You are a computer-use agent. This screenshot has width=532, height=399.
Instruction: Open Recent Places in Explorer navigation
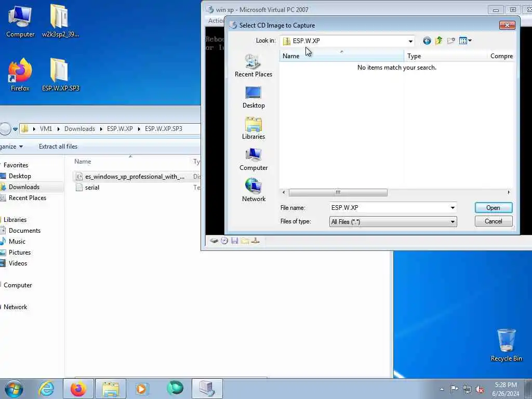click(x=28, y=198)
